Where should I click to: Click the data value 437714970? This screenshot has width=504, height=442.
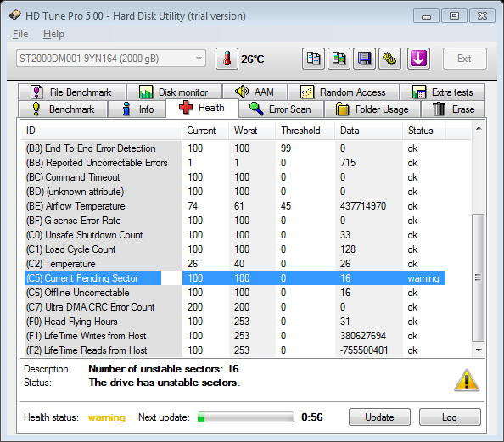[363, 206]
